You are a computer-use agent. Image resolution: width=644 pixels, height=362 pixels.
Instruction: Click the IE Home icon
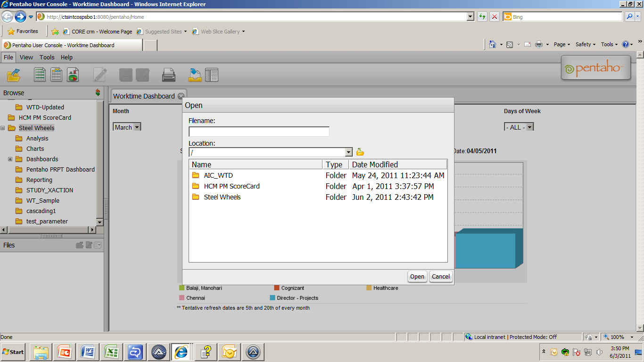[x=493, y=44]
